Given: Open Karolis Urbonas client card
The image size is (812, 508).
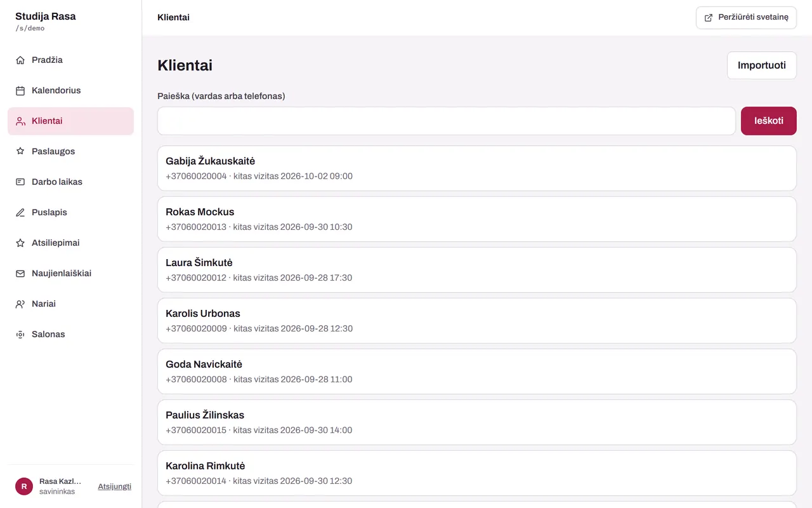Looking at the screenshot, I should 476,321.
